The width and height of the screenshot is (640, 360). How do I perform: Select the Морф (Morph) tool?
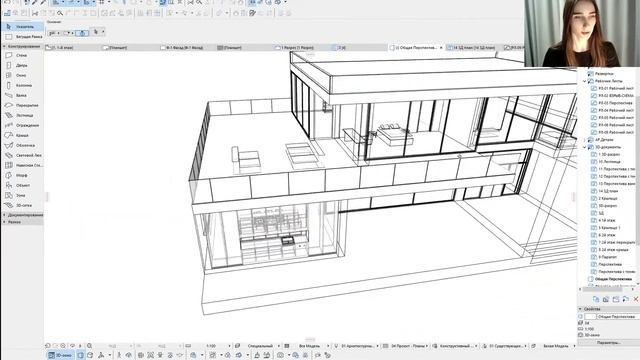(x=22, y=175)
